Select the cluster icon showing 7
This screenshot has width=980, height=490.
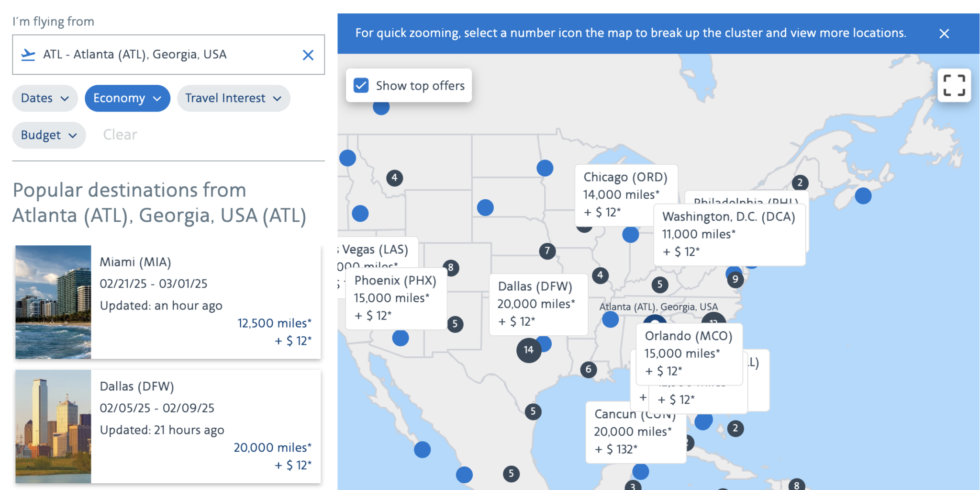pos(546,251)
